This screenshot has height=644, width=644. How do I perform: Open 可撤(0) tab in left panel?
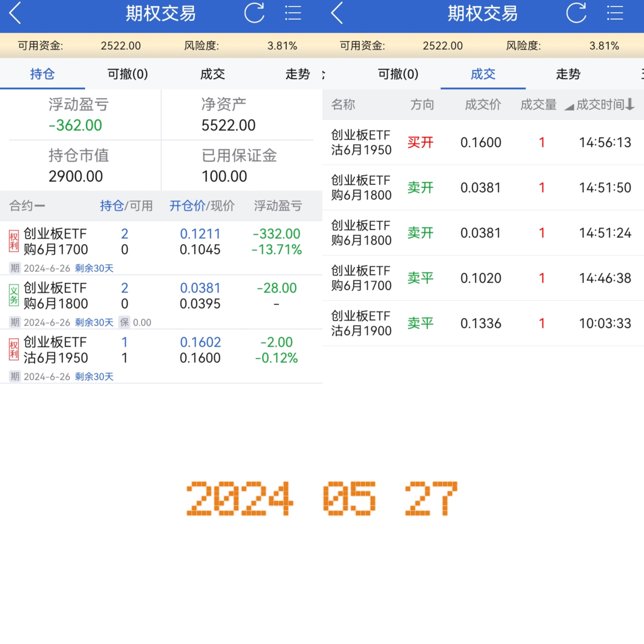click(128, 74)
